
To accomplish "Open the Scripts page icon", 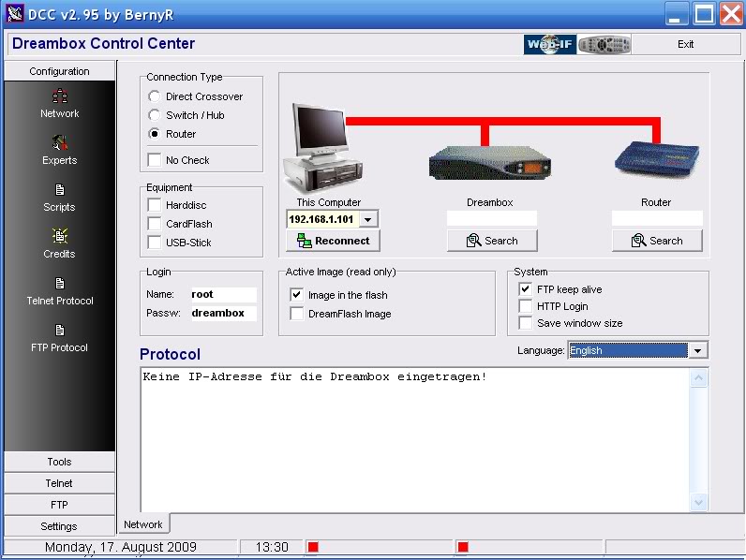I will (x=59, y=190).
